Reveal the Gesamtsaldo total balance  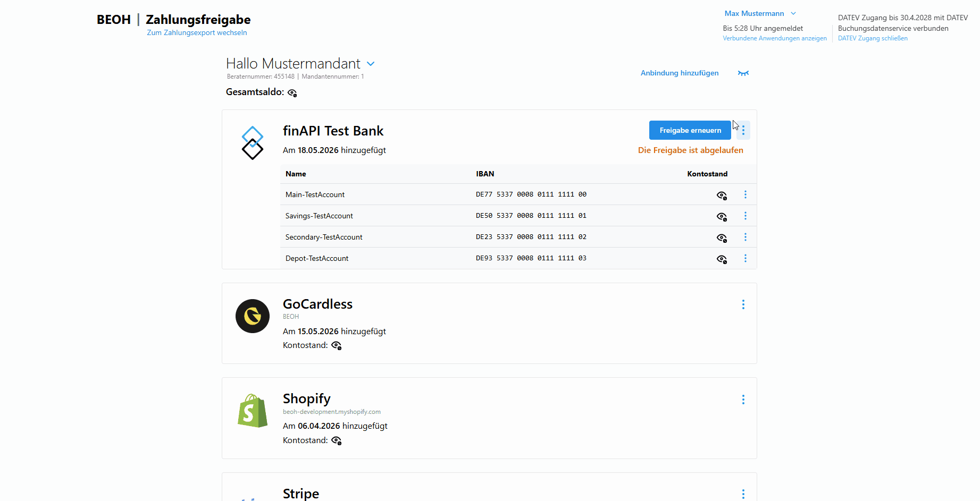[292, 93]
